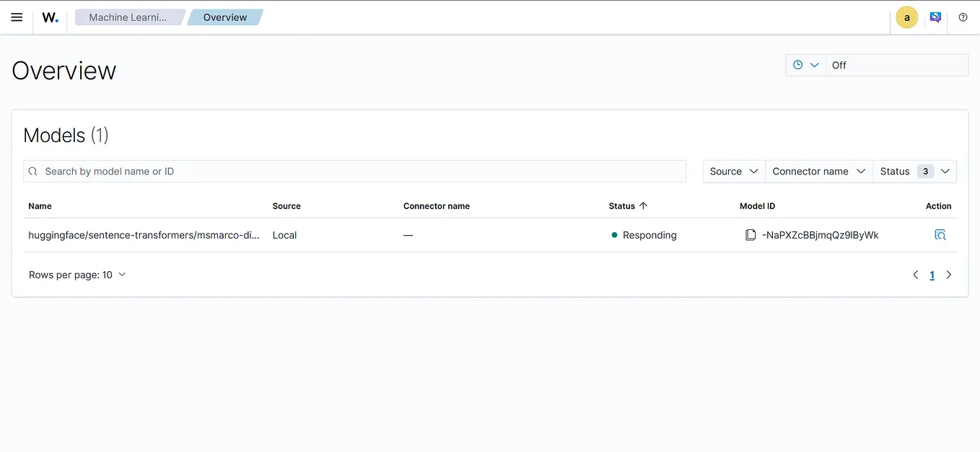Image resolution: width=980 pixels, height=452 pixels.
Task: Select the Overview breadcrumb tab
Action: coord(224,17)
